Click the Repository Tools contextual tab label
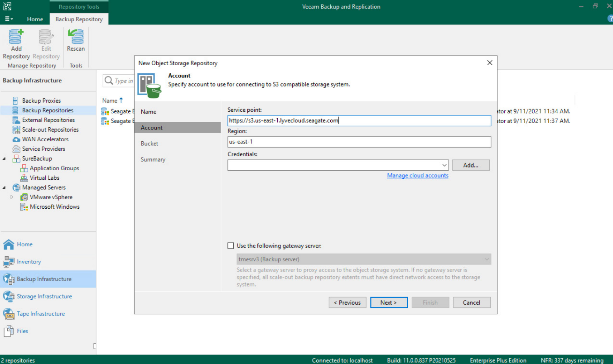The image size is (613, 364). click(79, 7)
